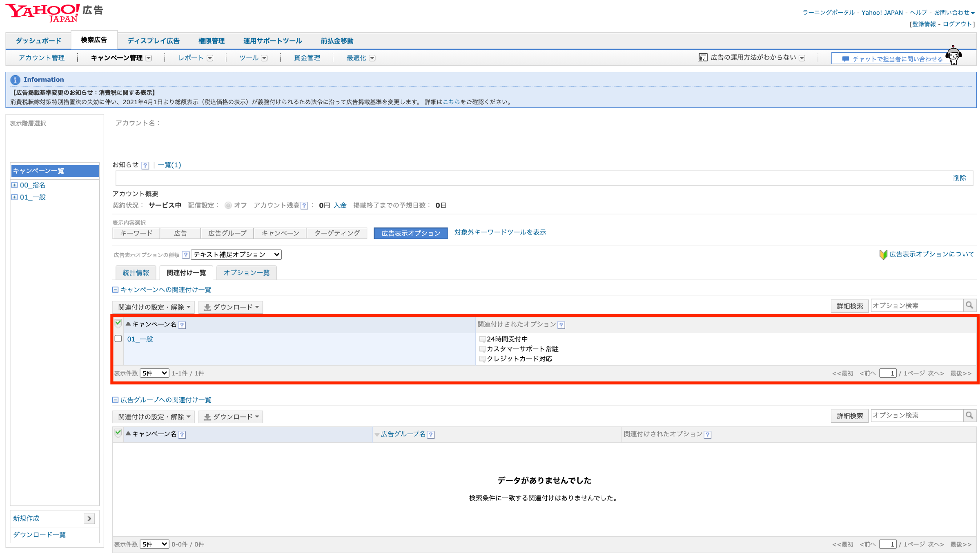The height and width of the screenshot is (553, 980).
Task: Click チャットで担当者に問い合わせる button
Action: (893, 59)
